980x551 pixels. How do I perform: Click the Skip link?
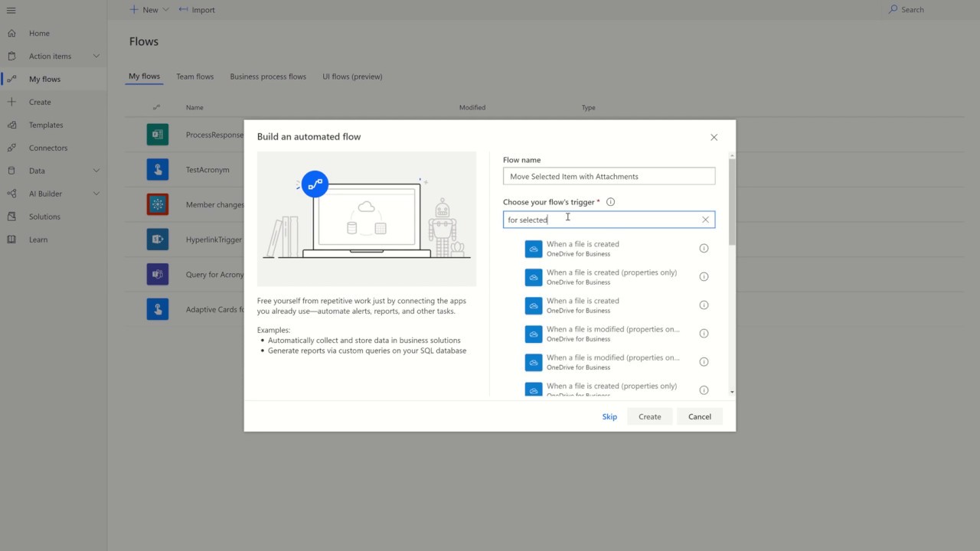[609, 417]
